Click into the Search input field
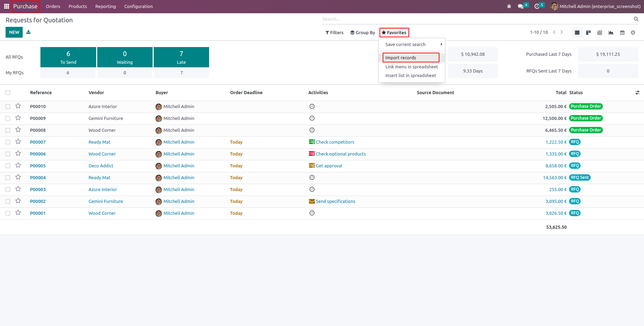 pos(474,19)
